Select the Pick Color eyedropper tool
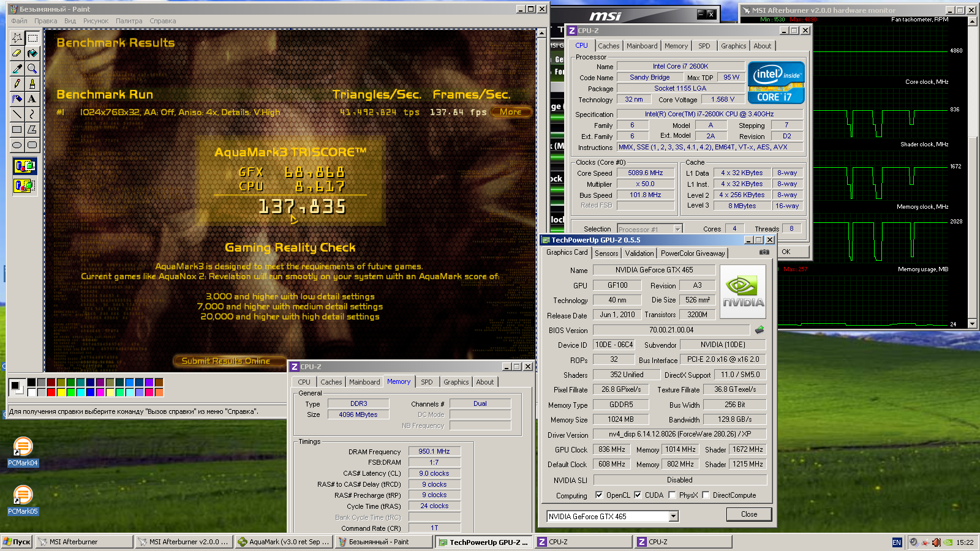Screen dimensions: 980x551 (x=17, y=69)
